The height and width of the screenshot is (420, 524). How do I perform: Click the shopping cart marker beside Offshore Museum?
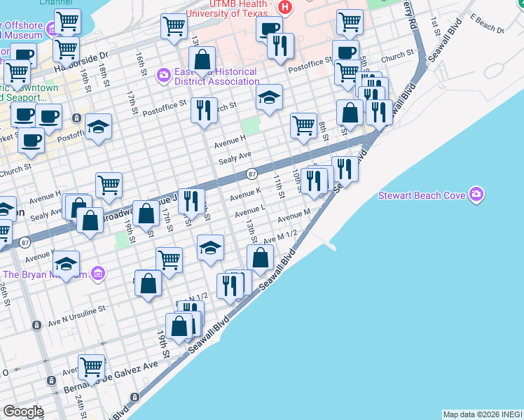pyautogui.click(x=67, y=22)
